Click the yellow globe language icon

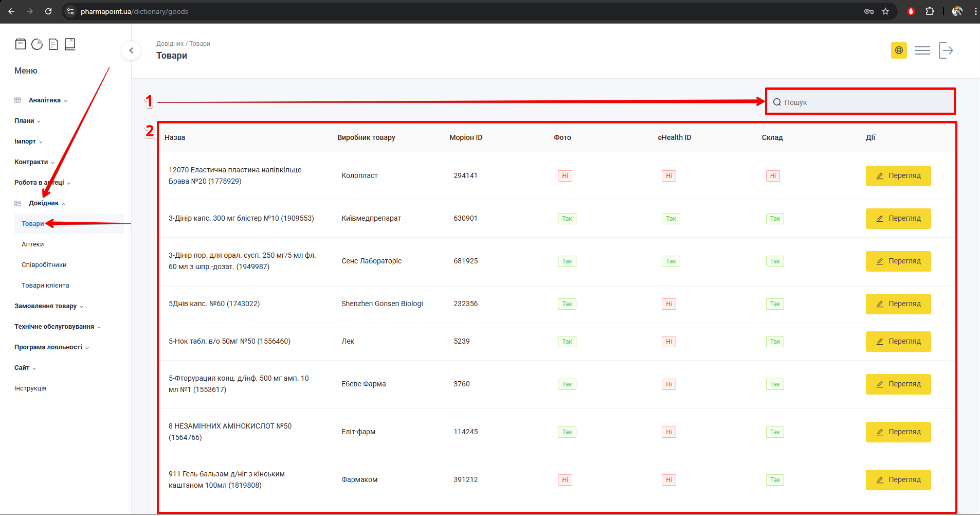click(x=899, y=50)
